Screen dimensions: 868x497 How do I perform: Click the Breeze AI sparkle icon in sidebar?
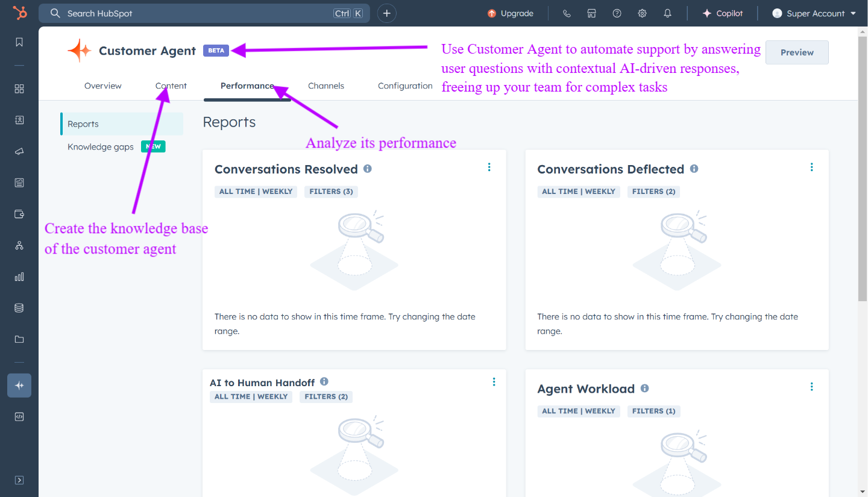click(19, 385)
